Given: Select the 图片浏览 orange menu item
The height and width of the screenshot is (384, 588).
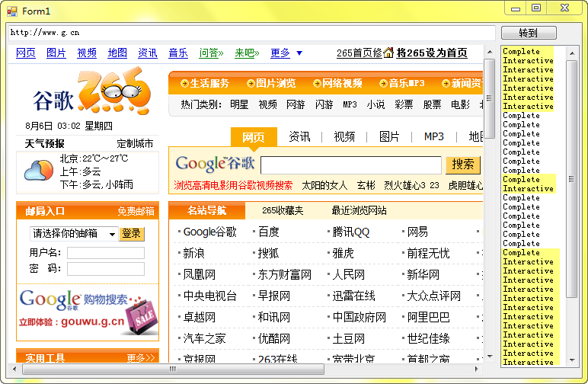Looking at the screenshot, I should [271, 83].
